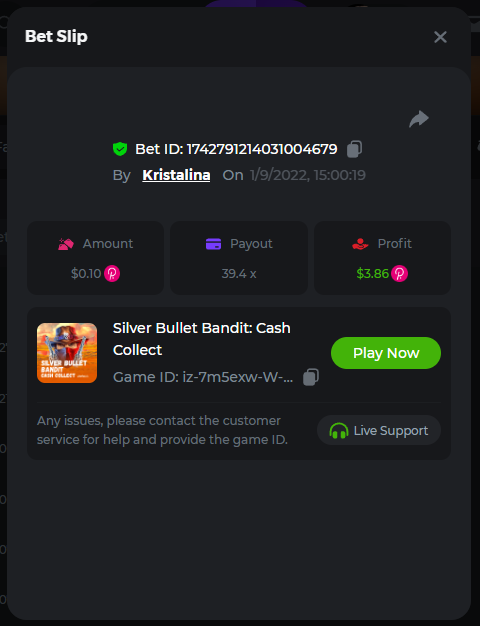The width and height of the screenshot is (480, 626).
Task: Copy the Game ID with copy icon
Action: [x=311, y=377]
